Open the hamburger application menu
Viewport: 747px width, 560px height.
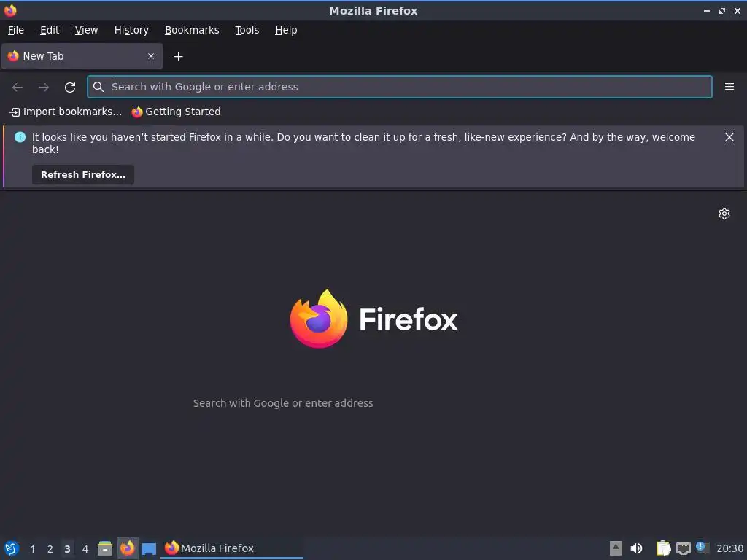click(729, 87)
